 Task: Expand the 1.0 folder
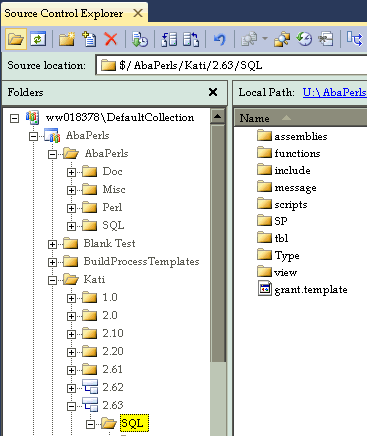pyautogui.click(x=71, y=298)
